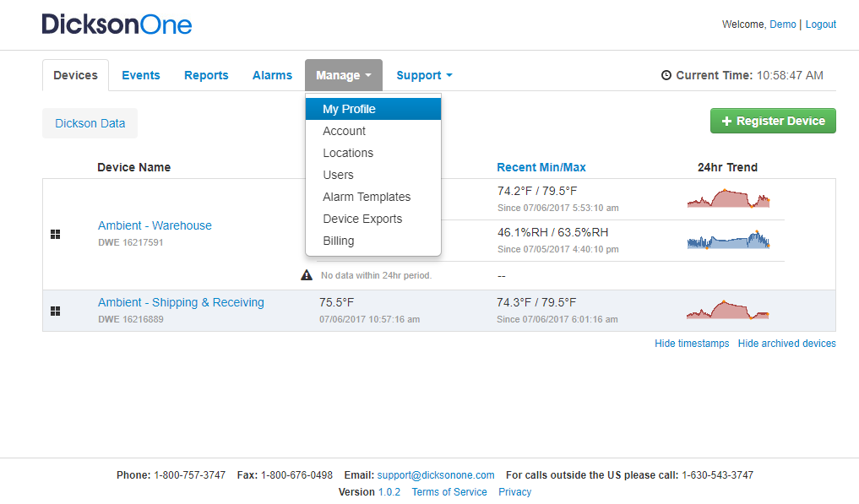The height and width of the screenshot is (504, 859).
Task: Select Users in the Manage menu
Action: click(373, 175)
